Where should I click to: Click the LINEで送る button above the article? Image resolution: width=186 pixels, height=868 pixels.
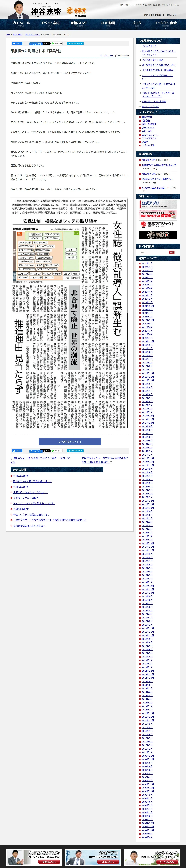[57, 43]
